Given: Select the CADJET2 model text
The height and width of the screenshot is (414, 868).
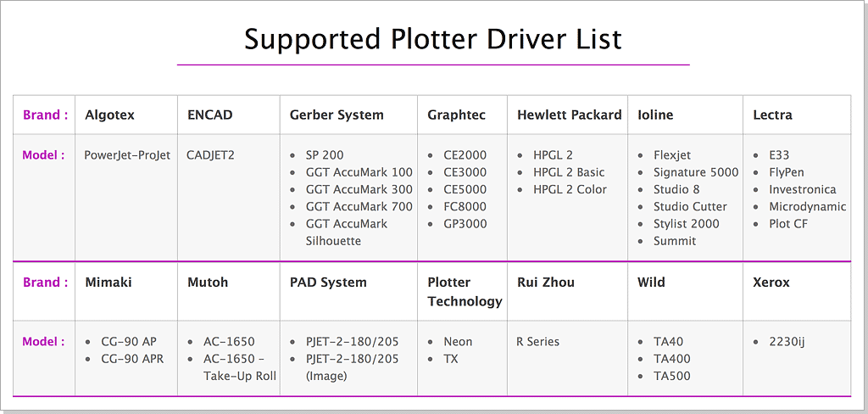Looking at the screenshot, I should tap(210, 155).
